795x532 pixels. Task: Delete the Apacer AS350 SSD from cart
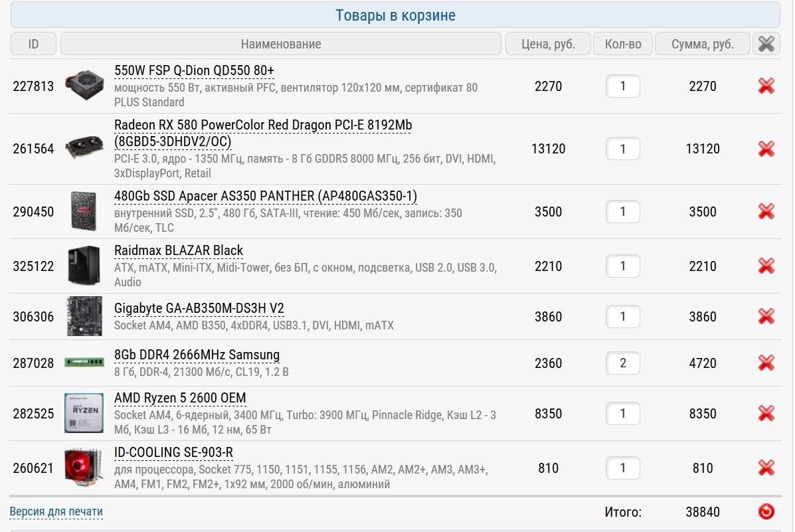(x=766, y=211)
